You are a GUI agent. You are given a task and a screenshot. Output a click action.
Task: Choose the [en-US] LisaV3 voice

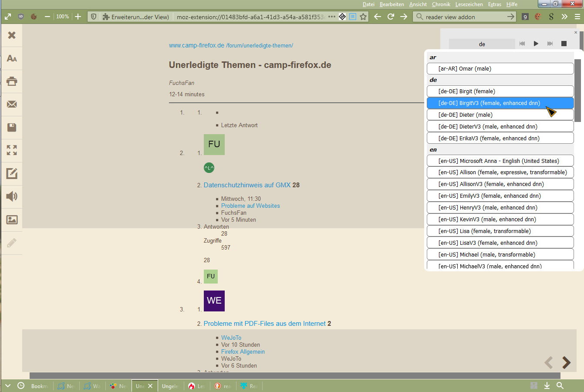pyautogui.click(x=500, y=243)
